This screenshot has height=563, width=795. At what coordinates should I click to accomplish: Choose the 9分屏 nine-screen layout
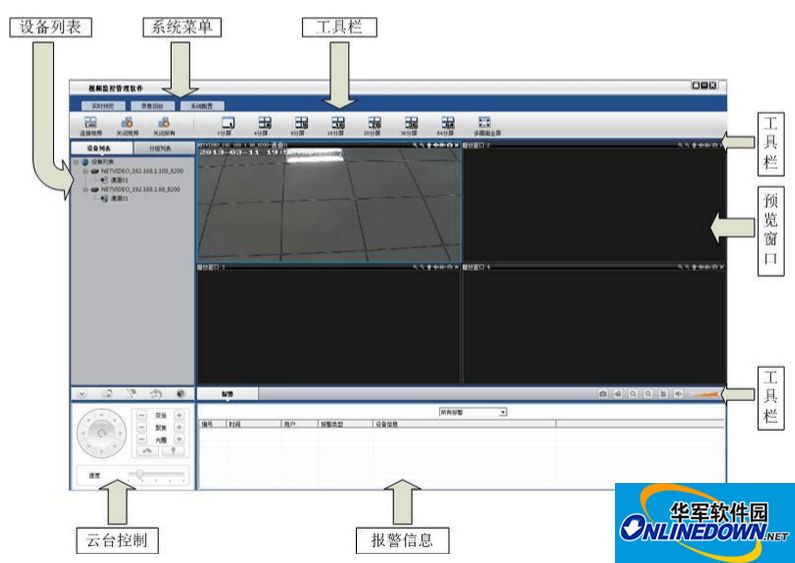point(301,122)
